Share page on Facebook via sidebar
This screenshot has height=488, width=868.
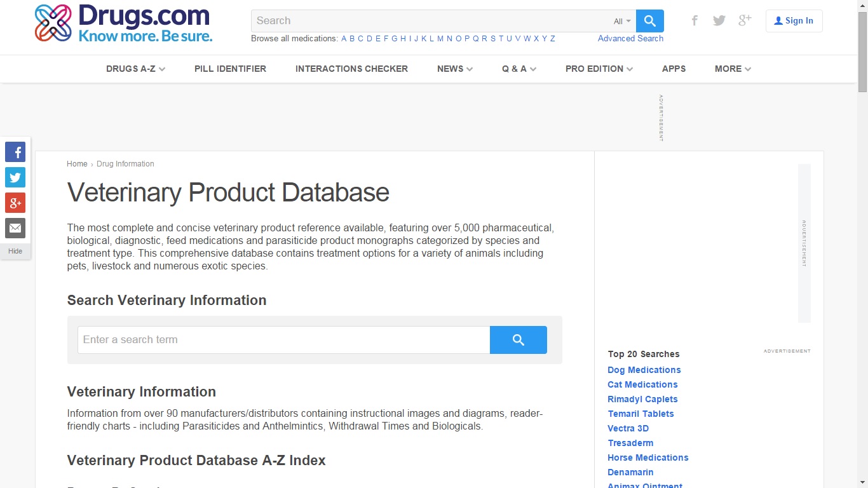[x=15, y=152]
